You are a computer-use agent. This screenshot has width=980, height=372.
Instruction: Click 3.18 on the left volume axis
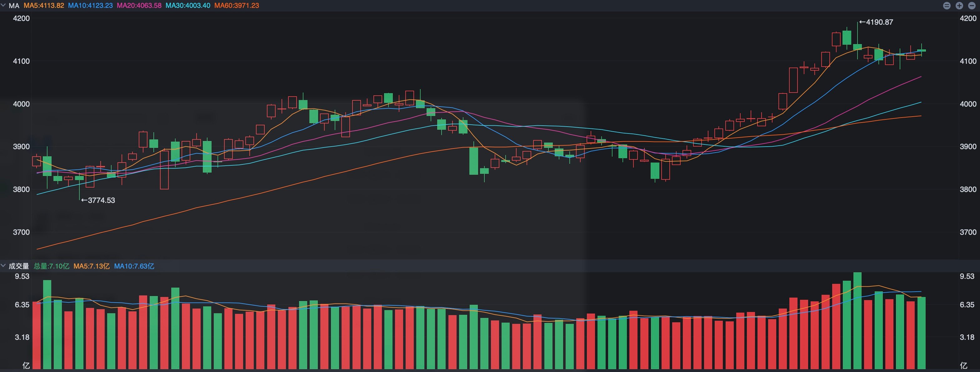click(x=22, y=337)
